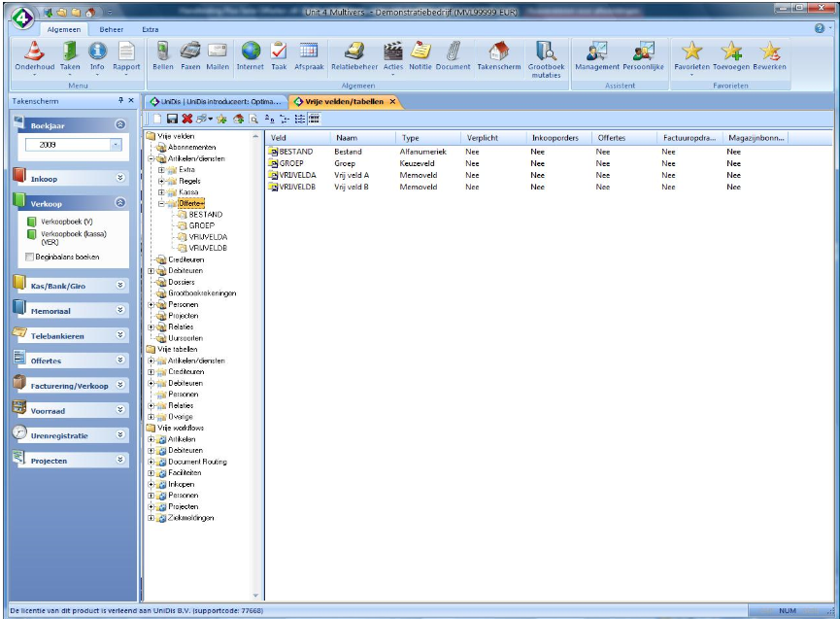This screenshot has width=840, height=619.
Task: Switch to the UniDis introduceert tab
Action: pyautogui.click(x=216, y=101)
